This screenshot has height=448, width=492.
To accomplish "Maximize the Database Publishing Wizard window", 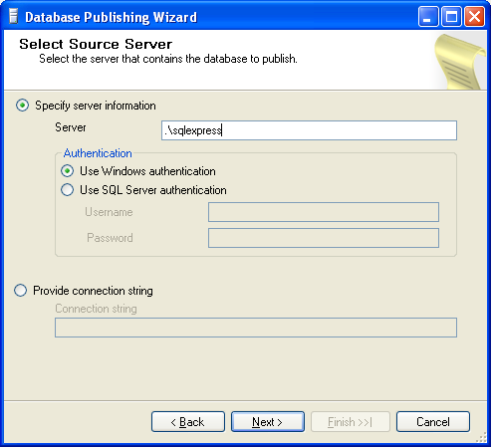I will pyautogui.click(x=451, y=16).
